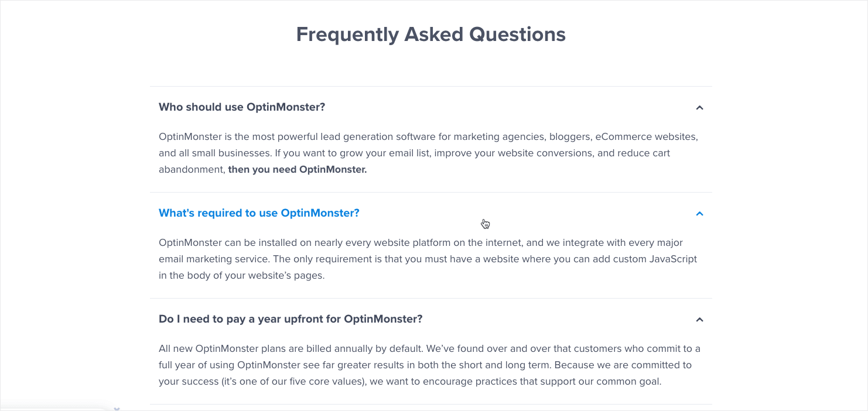The image size is (868, 411).
Task: Select the 'What's required to use OptinMonster?' heading
Action: (x=259, y=213)
